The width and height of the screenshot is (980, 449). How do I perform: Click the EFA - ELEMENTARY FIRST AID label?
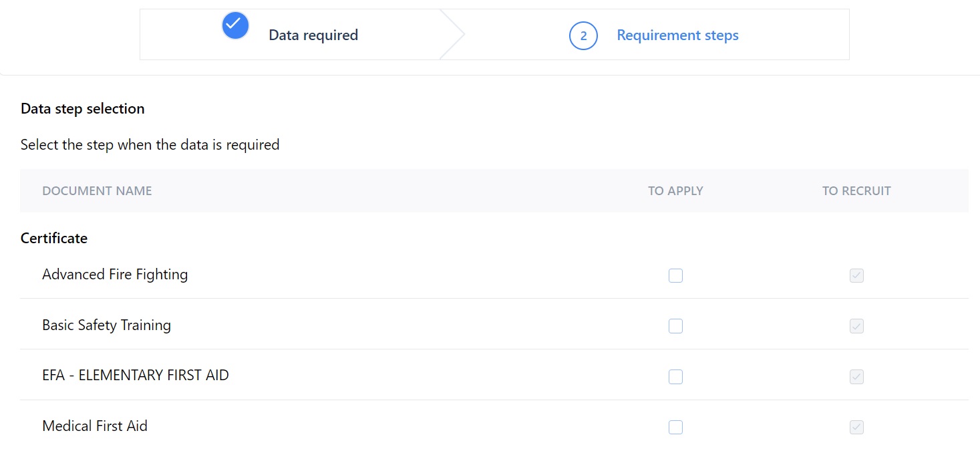pyautogui.click(x=136, y=376)
